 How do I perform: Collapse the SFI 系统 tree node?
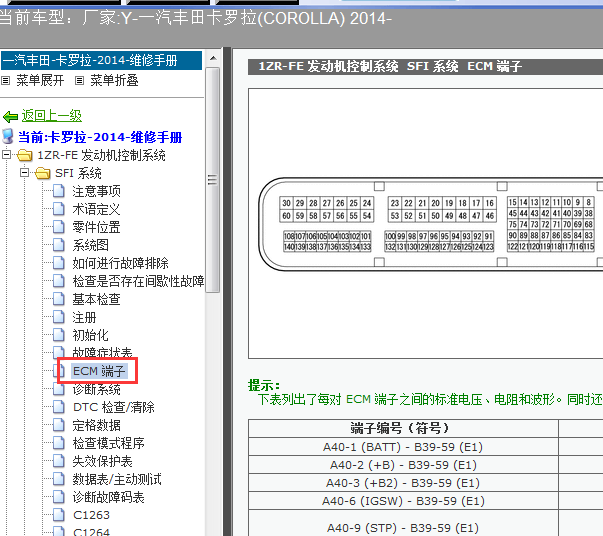coord(24,173)
